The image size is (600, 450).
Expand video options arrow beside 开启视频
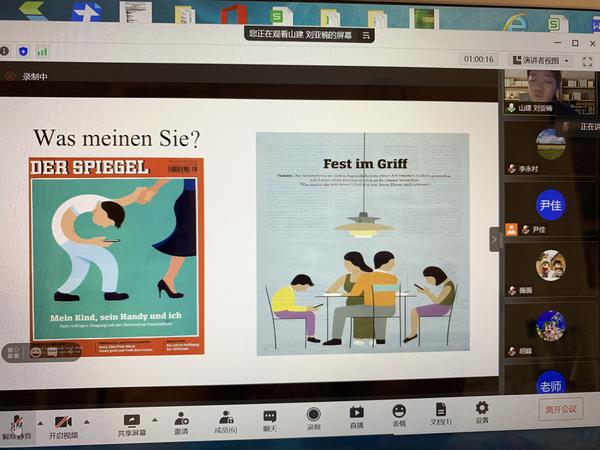[x=86, y=420]
